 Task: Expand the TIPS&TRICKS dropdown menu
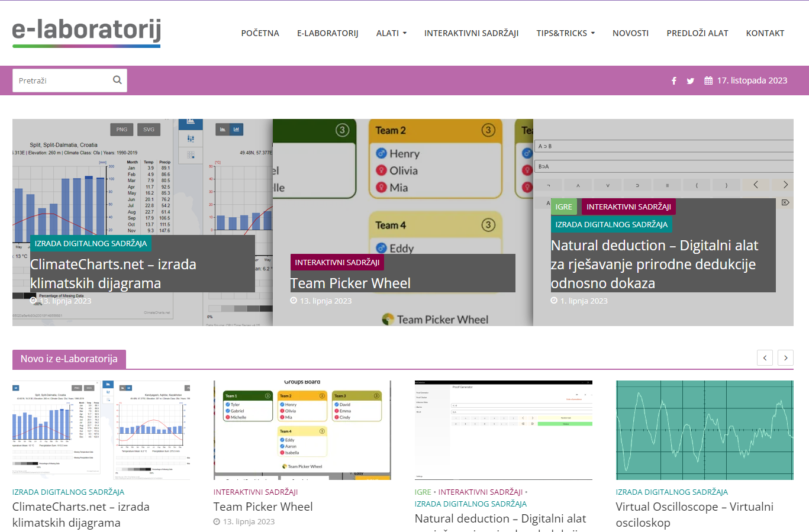pyautogui.click(x=566, y=33)
